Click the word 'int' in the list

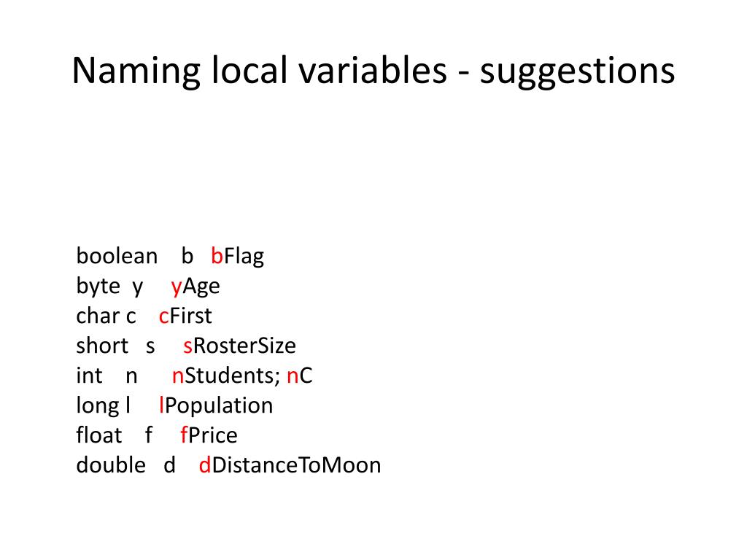click(89, 376)
